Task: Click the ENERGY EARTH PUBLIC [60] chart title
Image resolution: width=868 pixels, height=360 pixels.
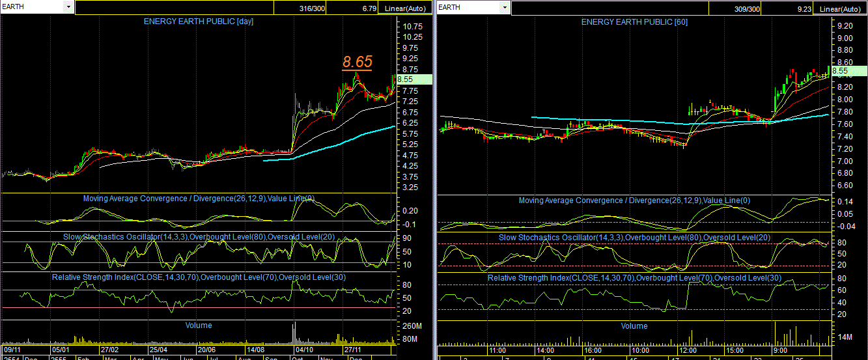Action: (x=634, y=21)
